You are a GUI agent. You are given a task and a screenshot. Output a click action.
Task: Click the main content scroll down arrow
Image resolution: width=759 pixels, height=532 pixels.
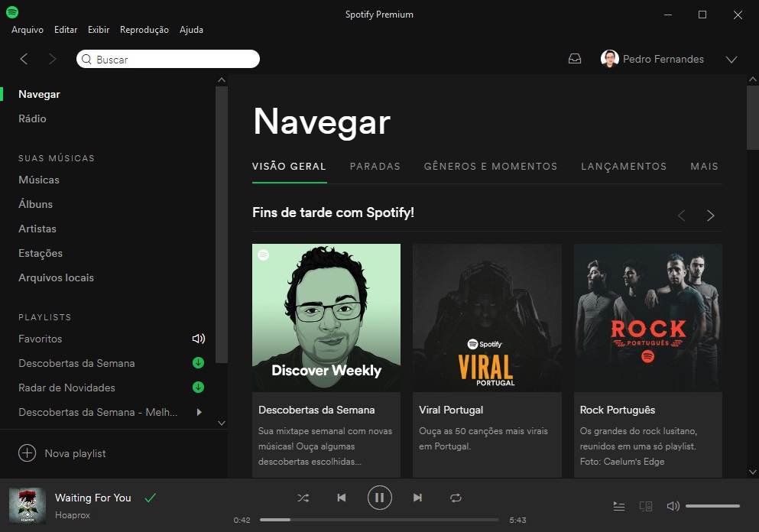pos(753,472)
